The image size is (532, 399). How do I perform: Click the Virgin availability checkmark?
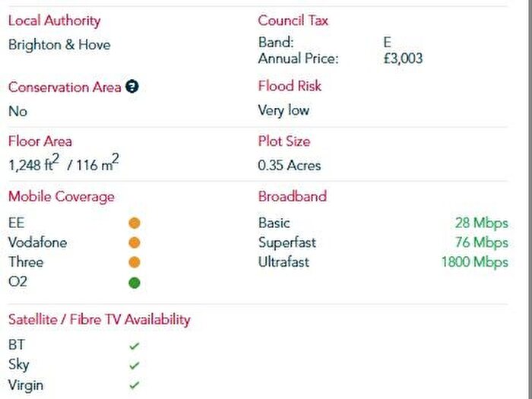click(135, 385)
